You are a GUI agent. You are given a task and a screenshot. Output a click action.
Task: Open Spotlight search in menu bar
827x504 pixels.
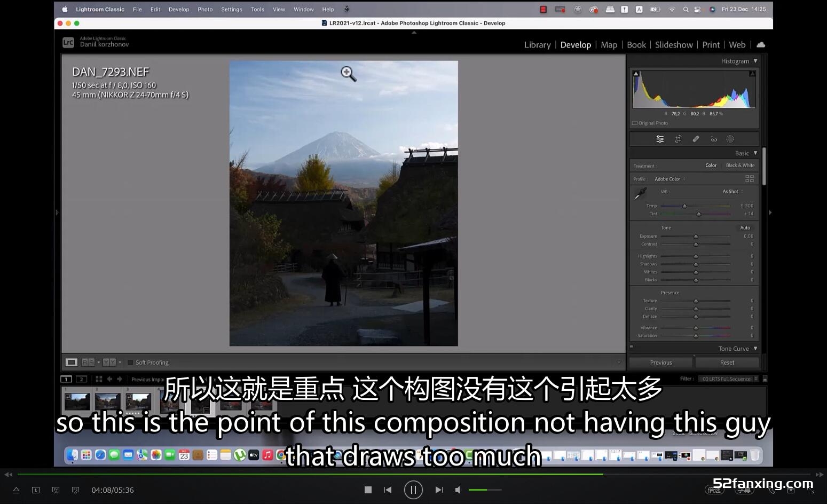[x=686, y=9]
